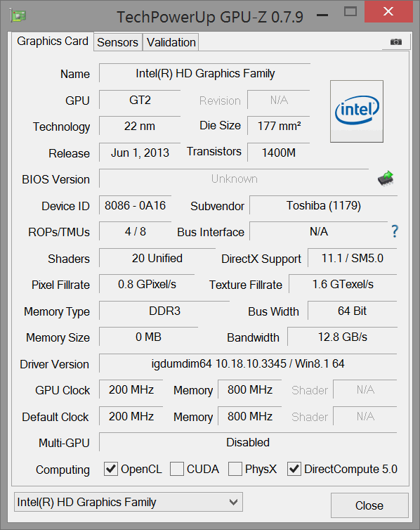This screenshot has width=420, height=530.
Task: Click the Close button
Action: tap(369, 505)
